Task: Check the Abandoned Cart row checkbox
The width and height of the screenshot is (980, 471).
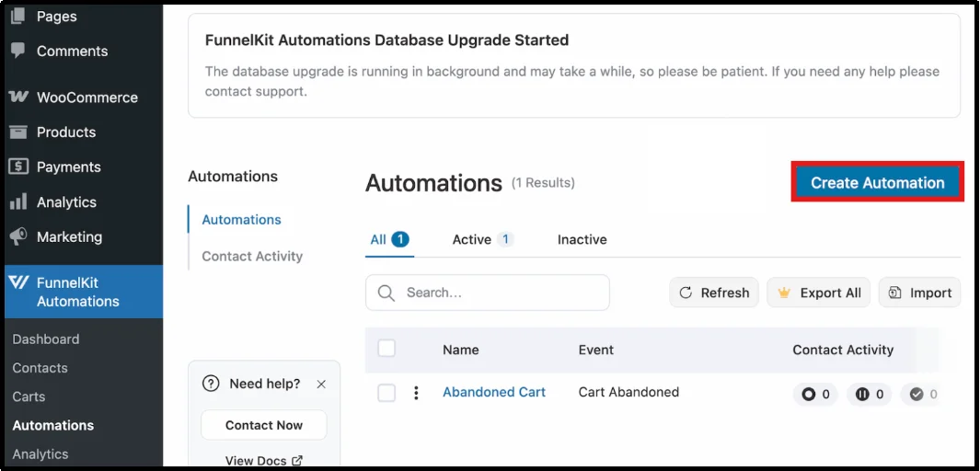Action: [x=386, y=393]
